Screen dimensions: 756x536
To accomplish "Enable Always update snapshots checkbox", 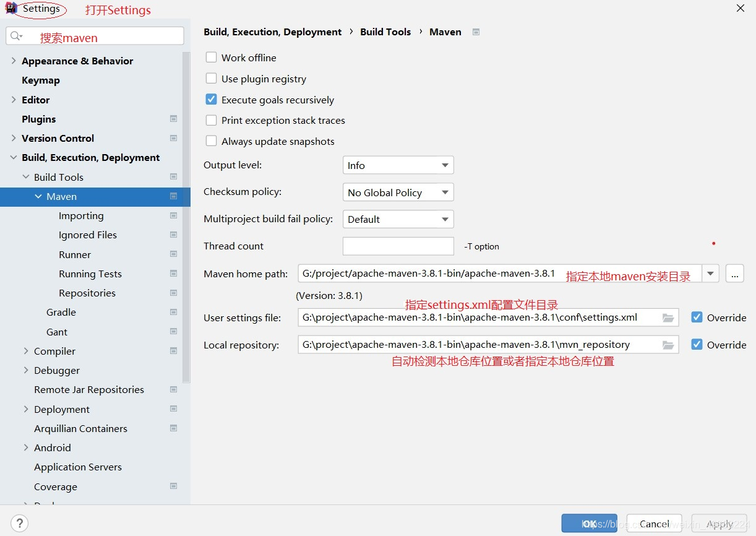I will [x=212, y=141].
